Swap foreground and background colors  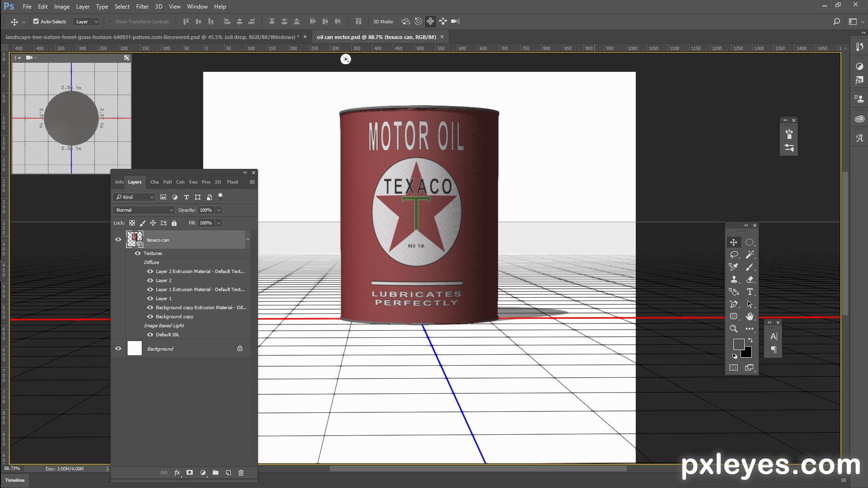coord(750,340)
